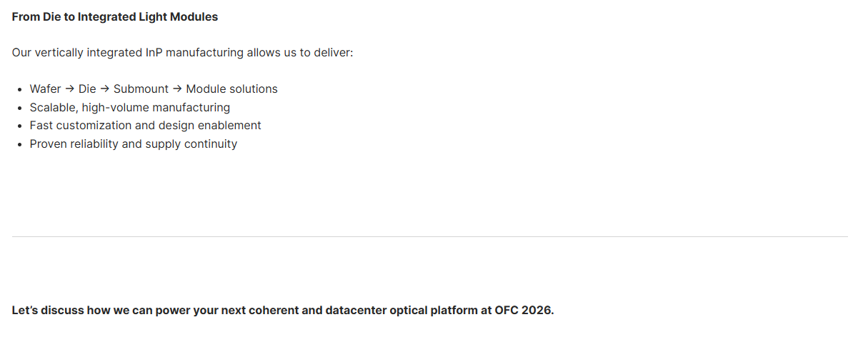Click the "From Die to Integrated Light Modules" heading
868x352 pixels.
(x=114, y=16)
